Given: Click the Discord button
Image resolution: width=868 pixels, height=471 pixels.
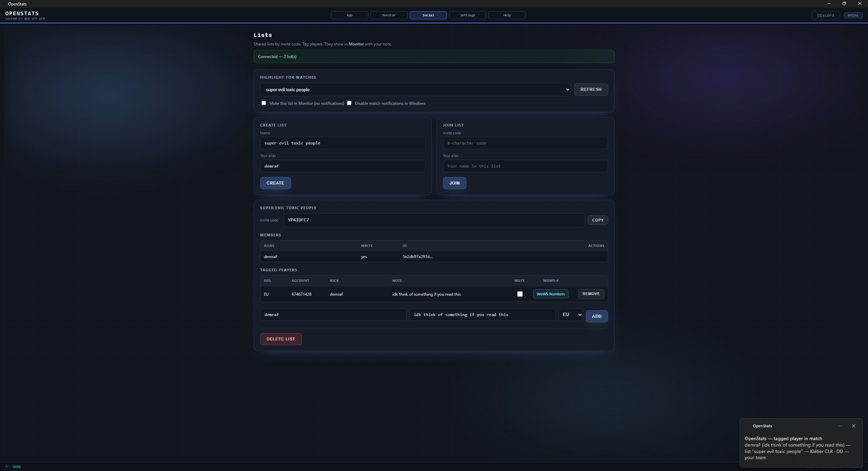Looking at the screenshot, I should pyautogui.click(x=825, y=15).
